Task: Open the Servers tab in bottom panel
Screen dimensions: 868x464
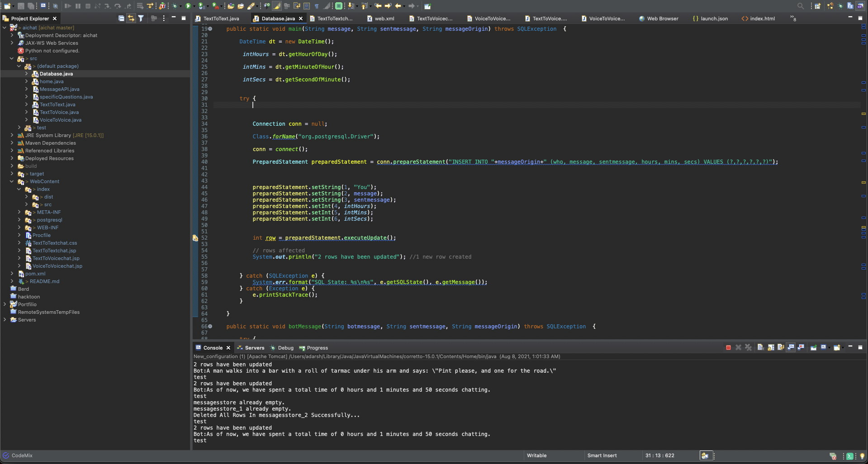Action: (254, 348)
